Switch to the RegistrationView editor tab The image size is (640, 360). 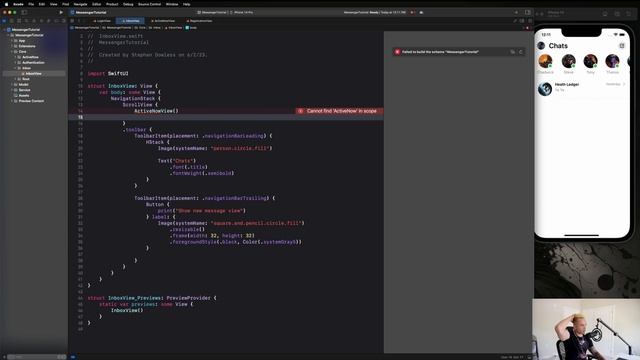(199, 20)
